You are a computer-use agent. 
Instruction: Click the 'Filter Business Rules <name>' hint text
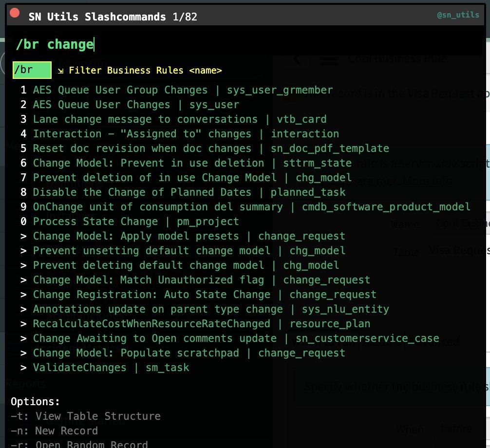[x=145, y=70]
